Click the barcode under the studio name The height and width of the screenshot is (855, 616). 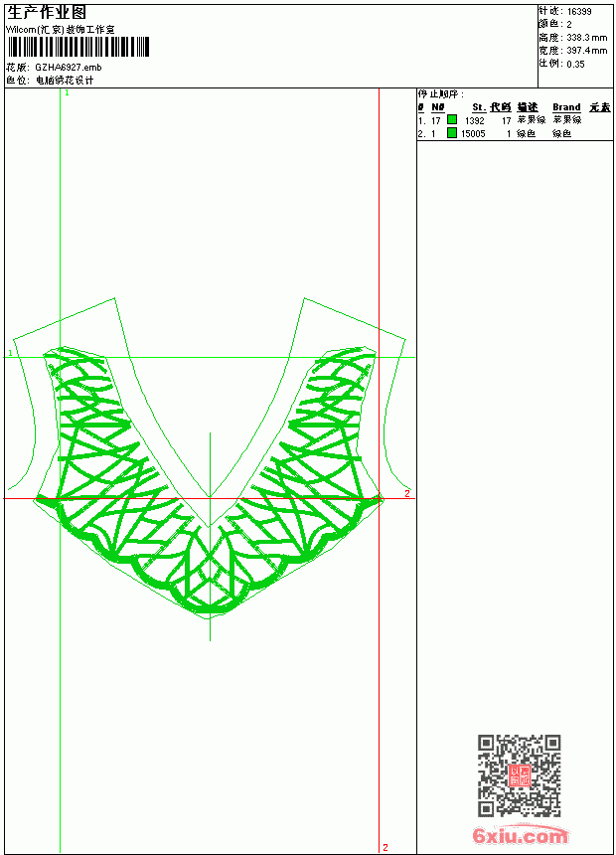pos(77,47)
